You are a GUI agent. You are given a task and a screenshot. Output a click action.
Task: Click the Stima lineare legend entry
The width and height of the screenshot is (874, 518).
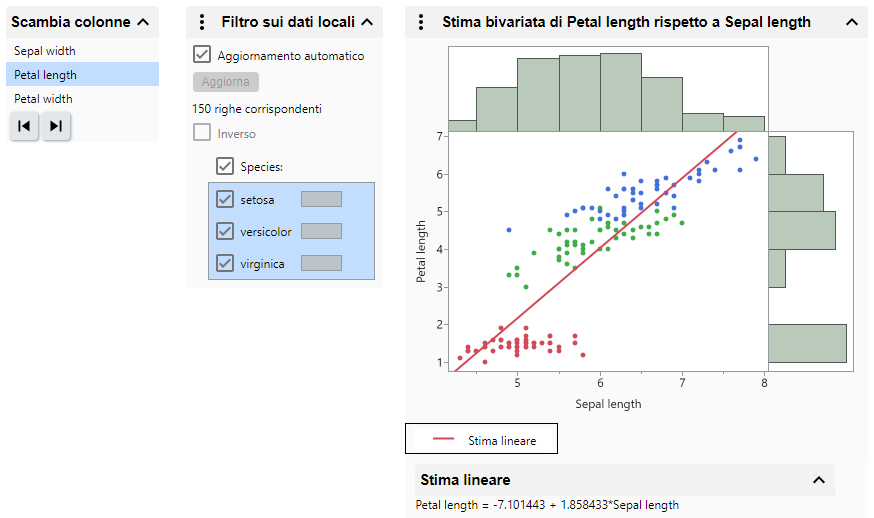pos(481,440)
